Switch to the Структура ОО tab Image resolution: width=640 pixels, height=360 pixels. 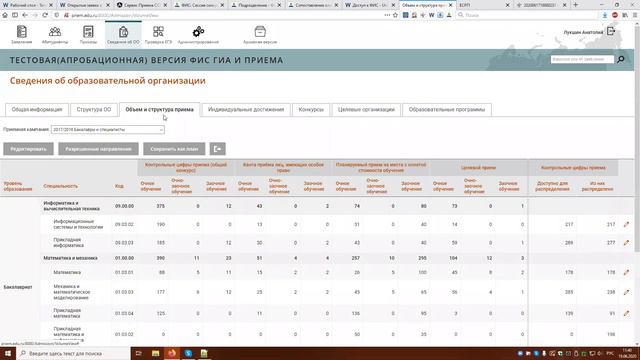pos(94,109)
